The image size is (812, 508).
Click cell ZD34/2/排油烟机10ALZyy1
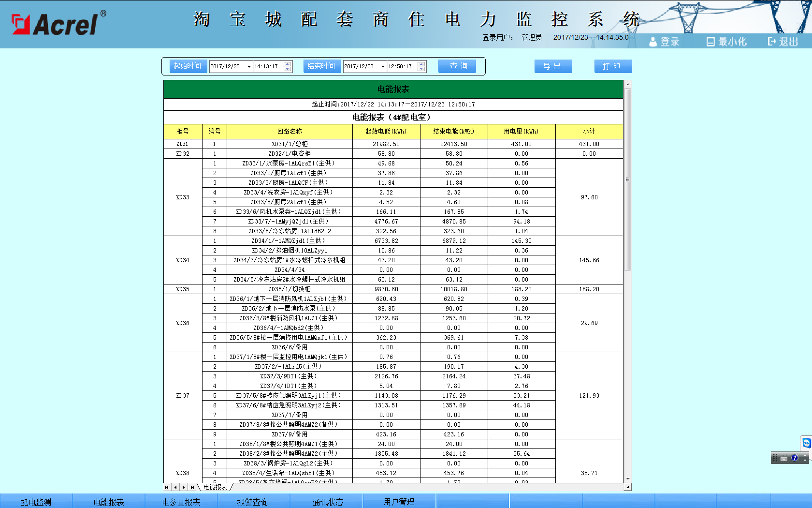[x=290, y=251]
